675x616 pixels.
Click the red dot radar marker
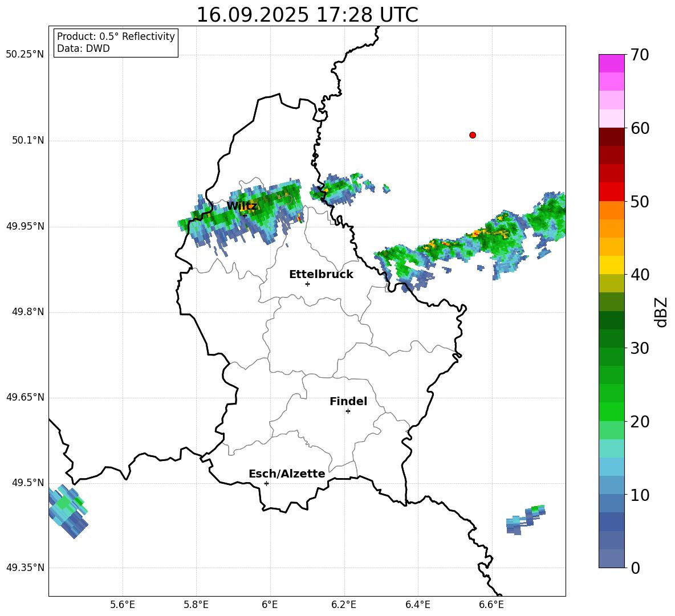tap(473, 135)
